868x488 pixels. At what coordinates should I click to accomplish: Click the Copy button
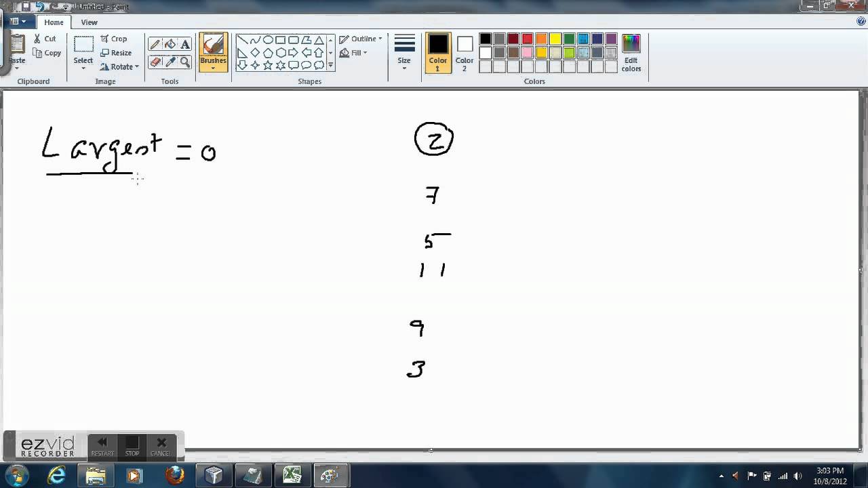pos(47,53)
